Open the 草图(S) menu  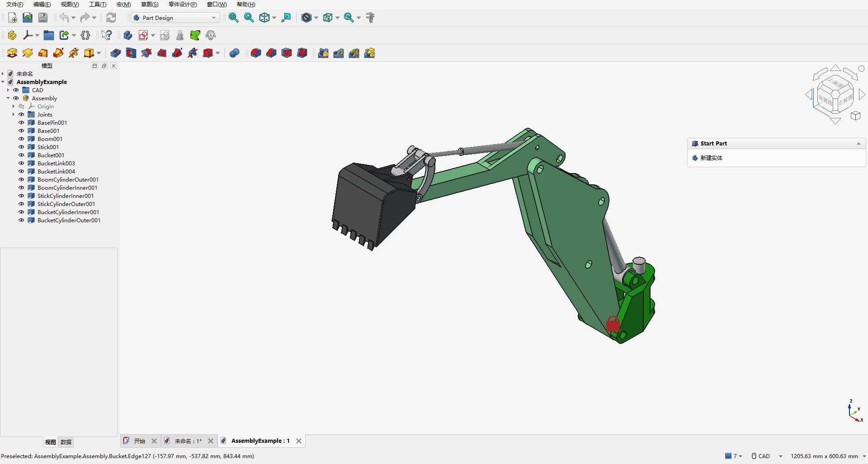pos(150,5)
